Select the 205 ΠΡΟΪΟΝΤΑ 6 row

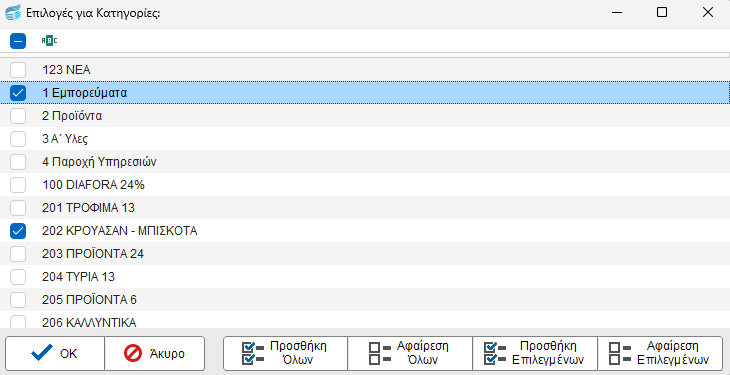pos(365,300)
